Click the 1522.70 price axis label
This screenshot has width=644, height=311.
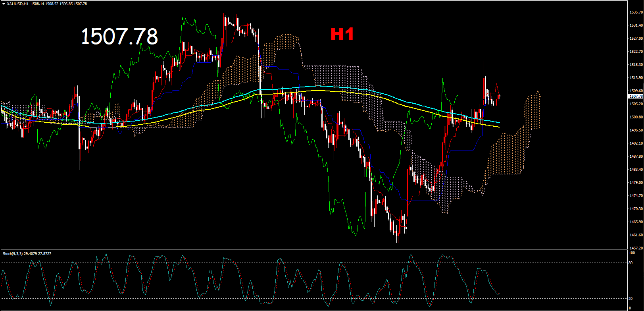[636, 52]
